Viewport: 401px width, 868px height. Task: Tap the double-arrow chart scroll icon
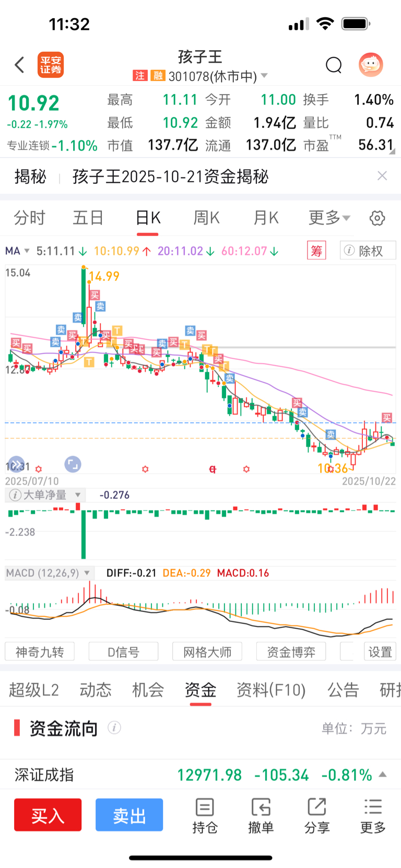click(x=17, y=464)
